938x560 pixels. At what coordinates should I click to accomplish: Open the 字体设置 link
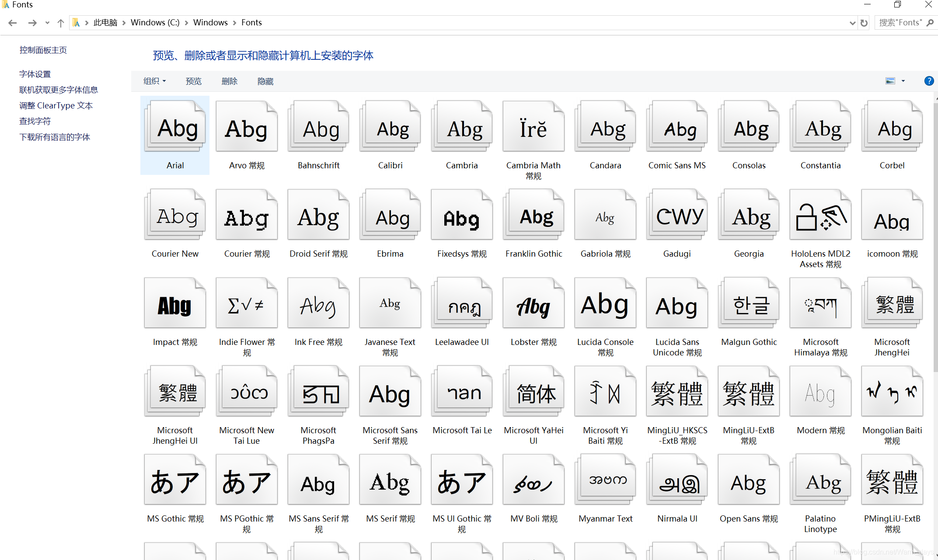(35, 74)
